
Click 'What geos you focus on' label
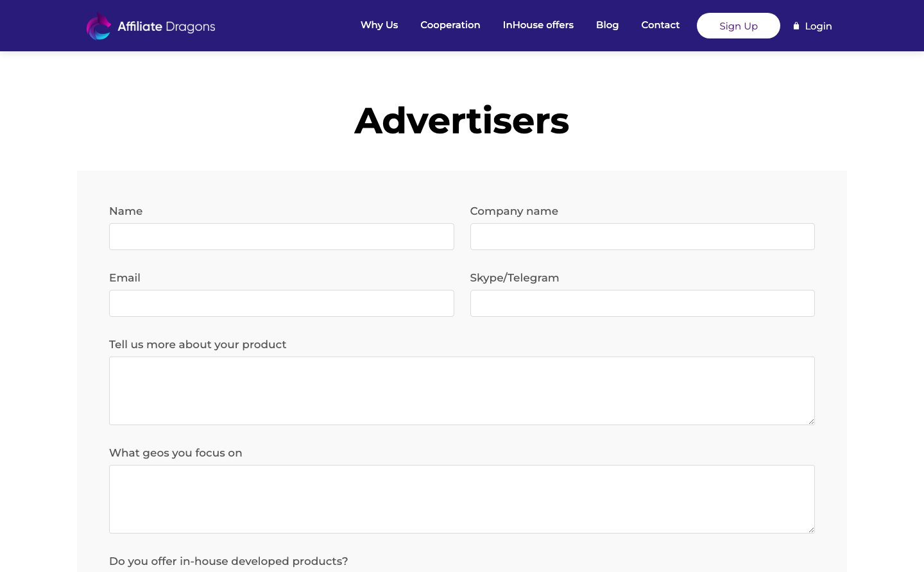[x=176, y=453]
